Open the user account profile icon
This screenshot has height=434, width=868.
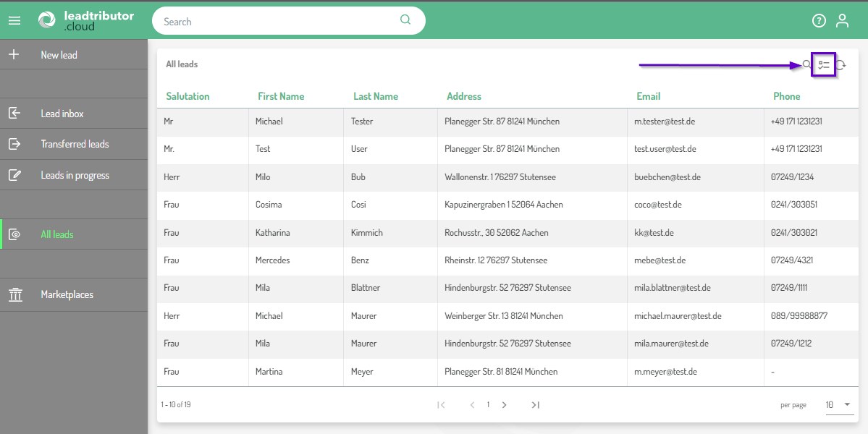point(842,21)
